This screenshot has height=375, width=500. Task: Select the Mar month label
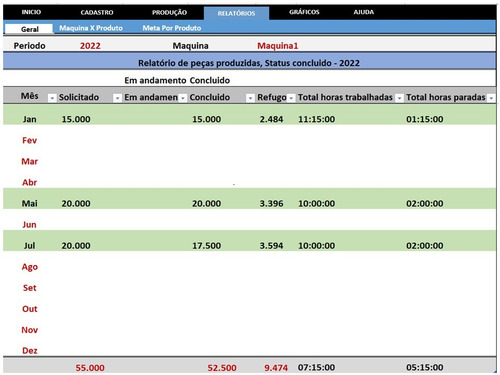pyautogui.click(x=29, y=161)
